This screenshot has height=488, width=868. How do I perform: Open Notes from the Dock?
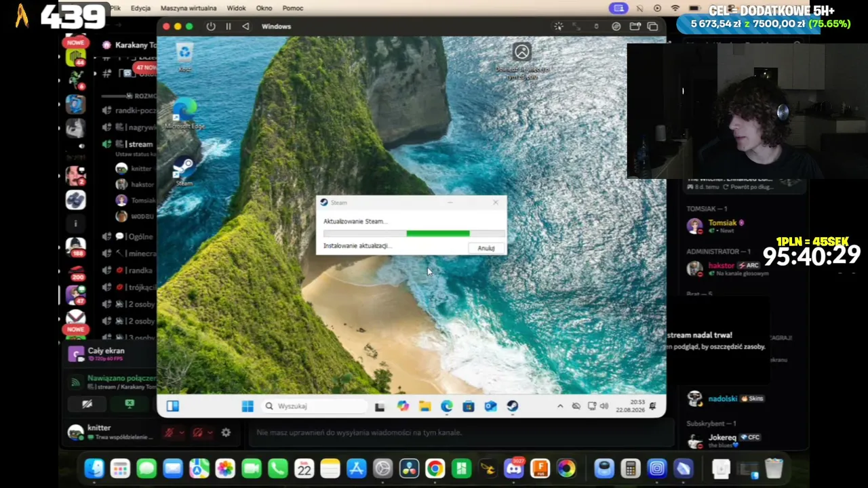tap(330, 468)
